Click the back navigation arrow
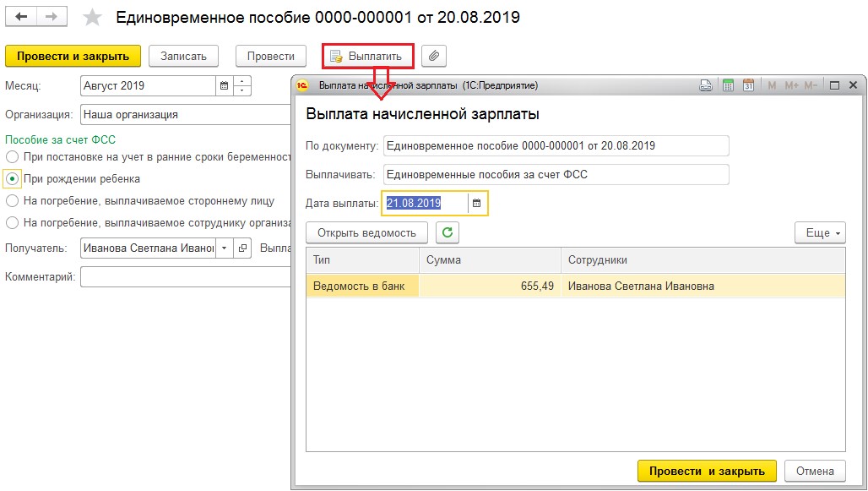The height and width of the screenshot is (491, 868). point(21,17)
